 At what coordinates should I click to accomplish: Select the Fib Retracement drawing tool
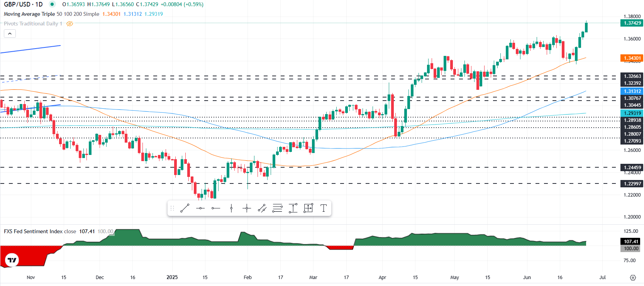tap(278, 209)
